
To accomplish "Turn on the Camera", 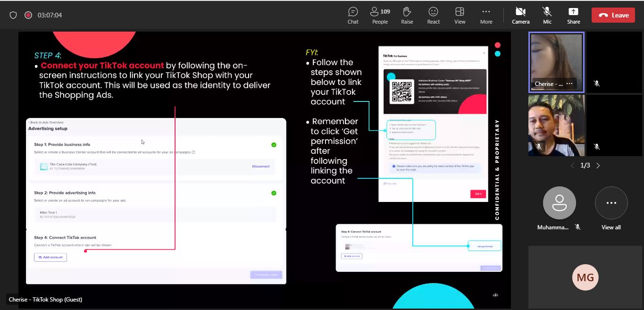I will pyautogui.click(x=520, y=15).
